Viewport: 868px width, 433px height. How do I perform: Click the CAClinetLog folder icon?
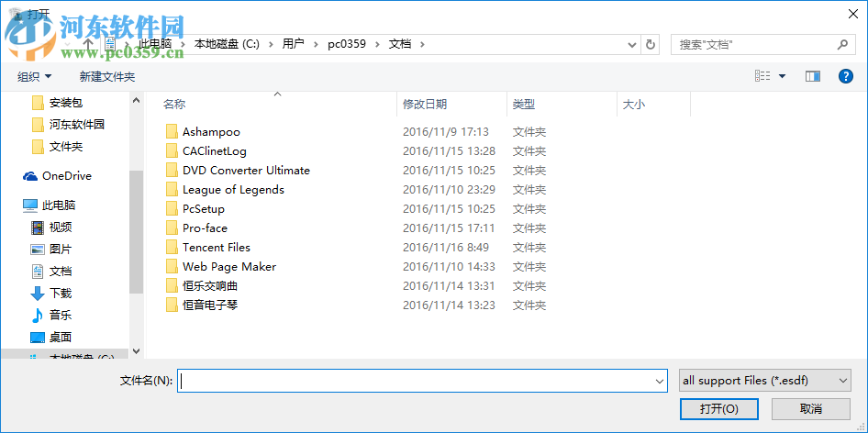tap(172, 151)
